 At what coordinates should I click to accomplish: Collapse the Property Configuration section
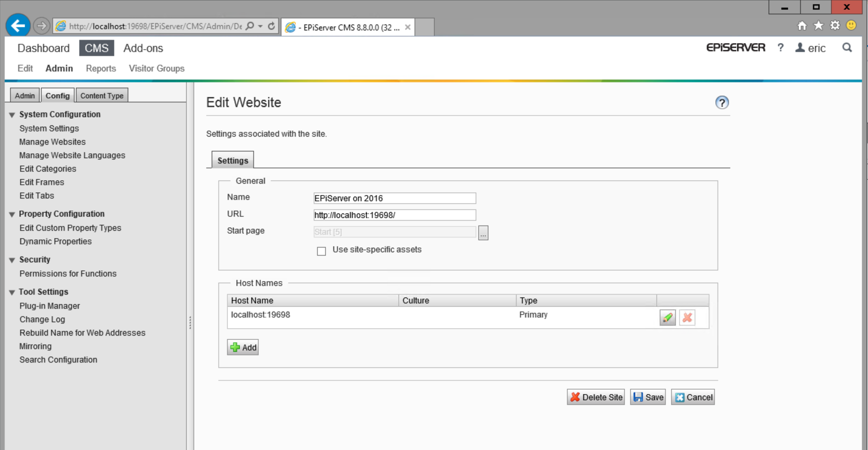(x=12, y=214)
